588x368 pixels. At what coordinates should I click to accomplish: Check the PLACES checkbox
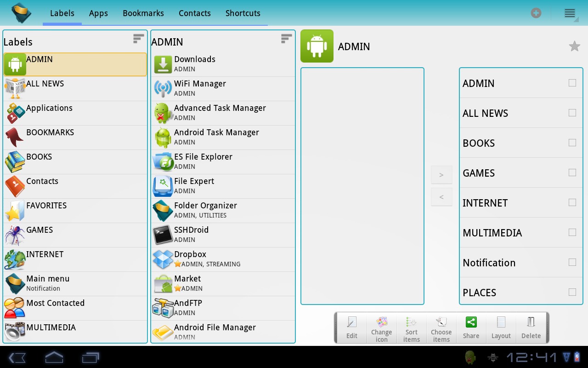click(572, 292)
